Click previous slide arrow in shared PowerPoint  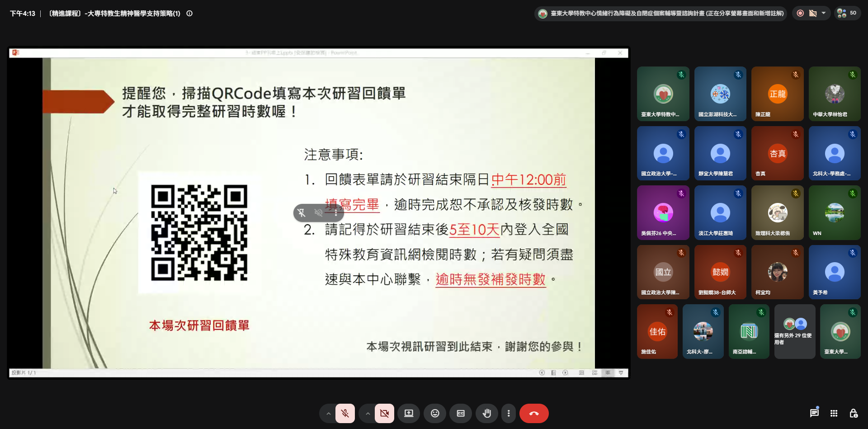pyautogui.click(x=542, y=373)
